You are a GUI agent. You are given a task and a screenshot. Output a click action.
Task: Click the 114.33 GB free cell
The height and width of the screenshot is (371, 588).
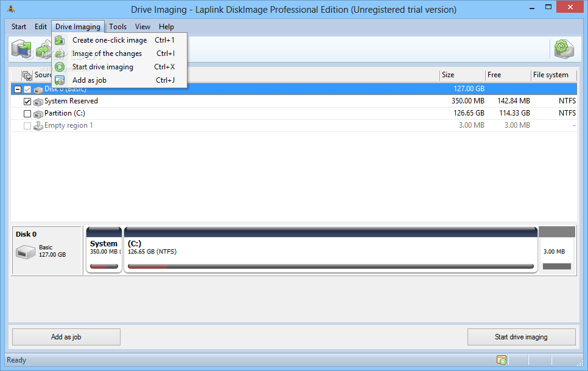click(x=514, y=113)
